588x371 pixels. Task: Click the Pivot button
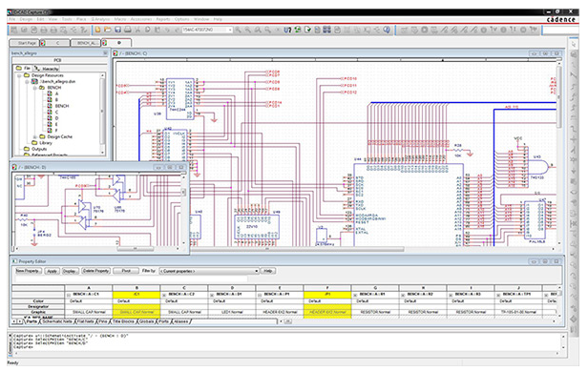pos(126,271)
